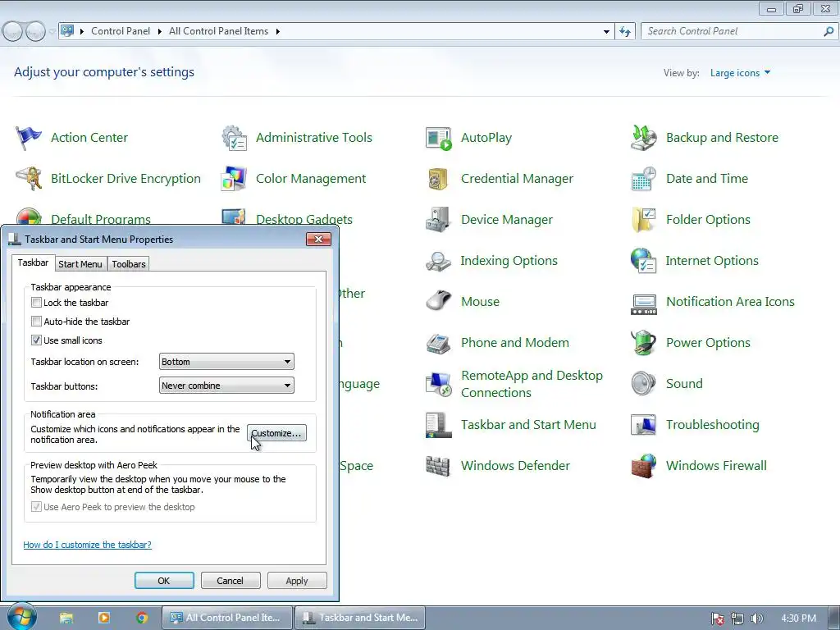
Task: Open the Power Options battery icon
Action: (x=643, y=343)
